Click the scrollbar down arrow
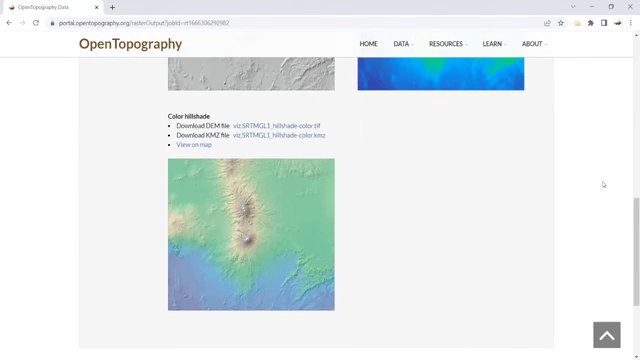Viewport: 640px width, 360px height. (636, 357)
